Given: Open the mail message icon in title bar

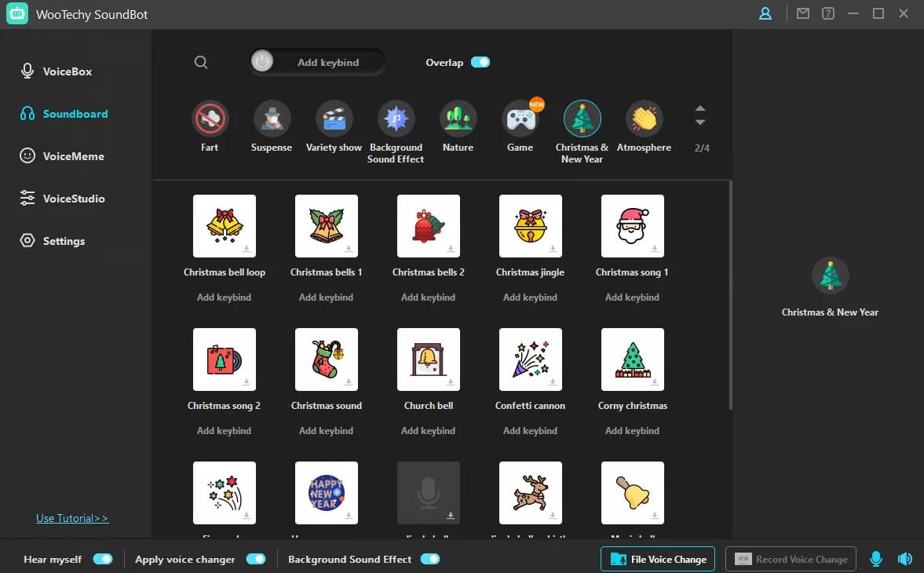Looking at the screenshot, I should pos(802,14).
